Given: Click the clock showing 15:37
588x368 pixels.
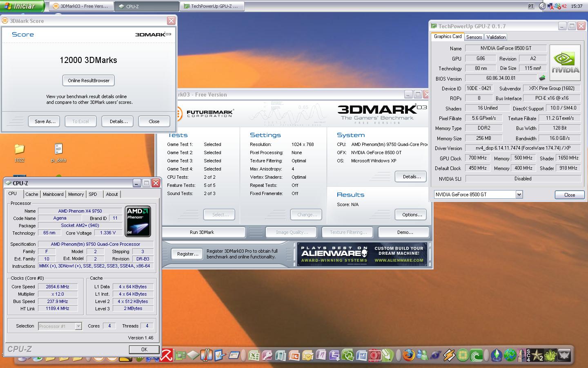Looking at the screenshot, I should click(577, 6).
